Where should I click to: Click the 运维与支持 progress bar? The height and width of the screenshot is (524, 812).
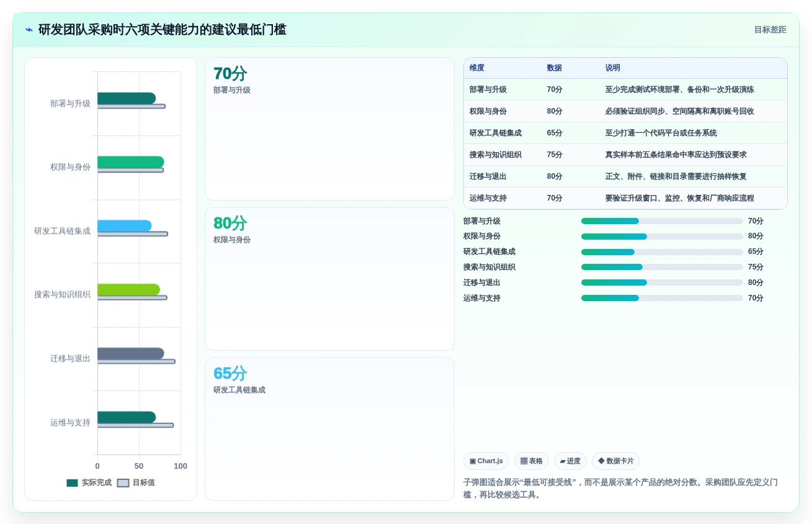point(662,298)
